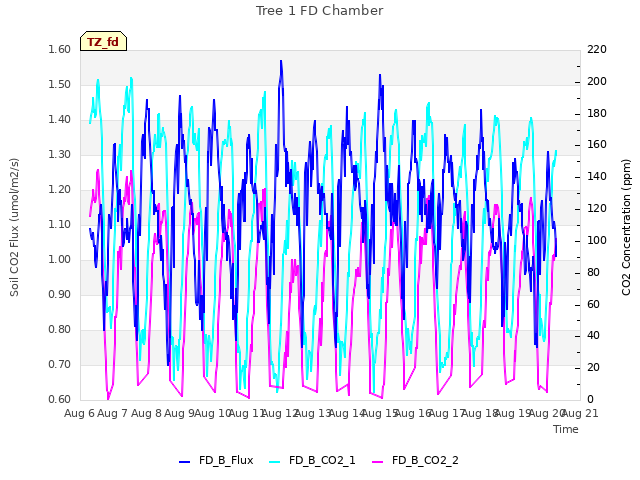This screenshot has height=480, width=640.
Task: Click the Soil CO2 Flux axis label
Action: pyautogui.click(x=14, y=227)
